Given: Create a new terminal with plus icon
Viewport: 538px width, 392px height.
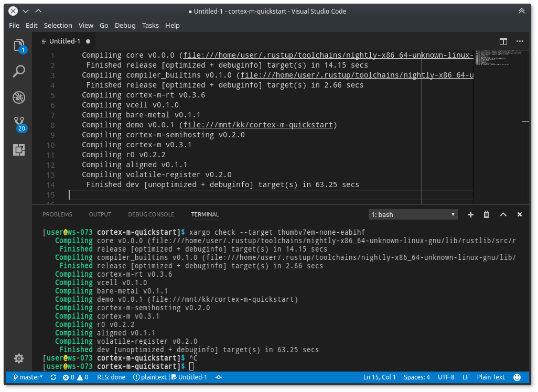Looking at the screenshot, I should (470, 214).
